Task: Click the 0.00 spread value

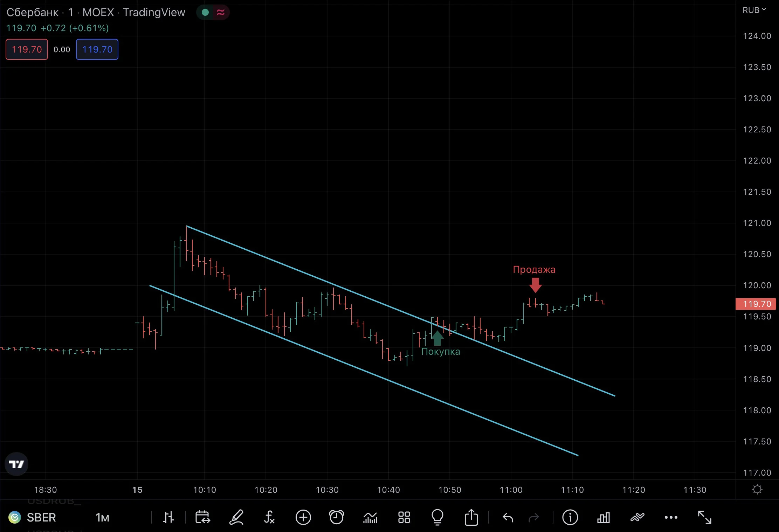Action: (62, 49)
